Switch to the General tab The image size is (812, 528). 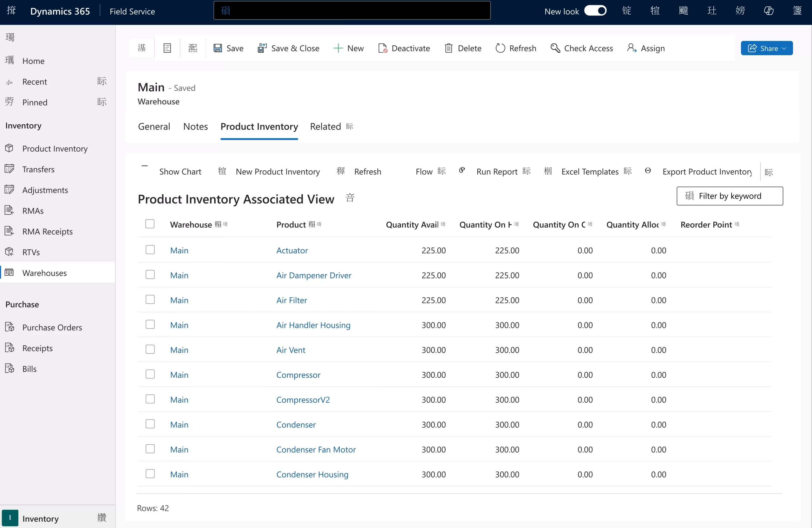click(x=154, y=127)
